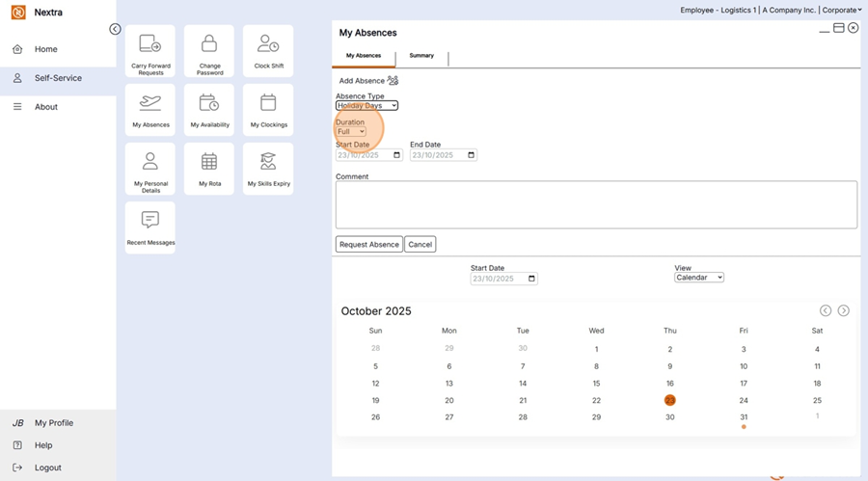This screenshot has width=868, height=481.
Task: Click the Request Absence button
Action: tap(369, 244)
